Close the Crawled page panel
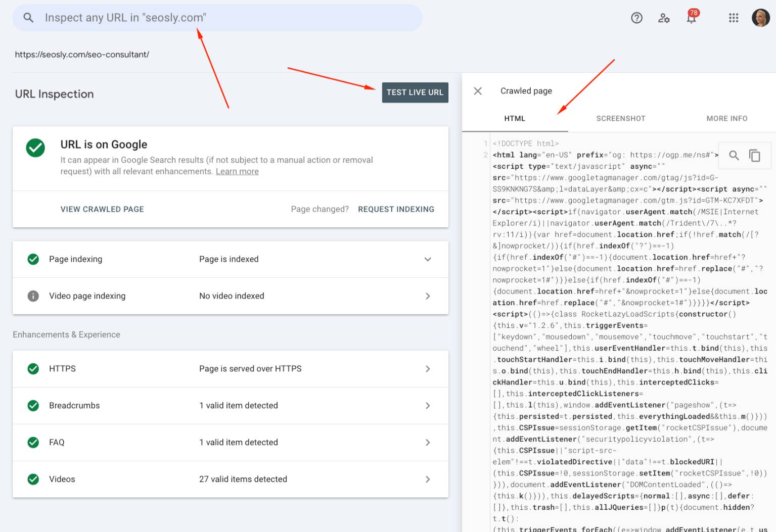The width and height of the screenshot is (776, 532). [478, 91]
